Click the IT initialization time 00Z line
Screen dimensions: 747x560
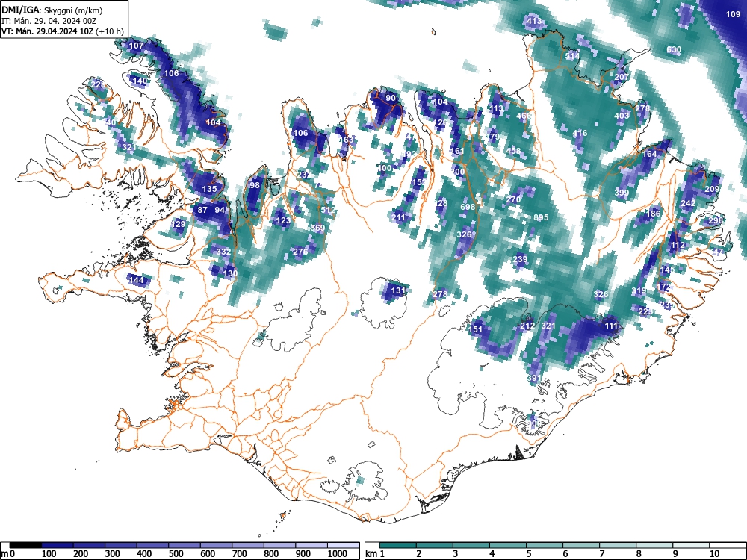point(49,21)
